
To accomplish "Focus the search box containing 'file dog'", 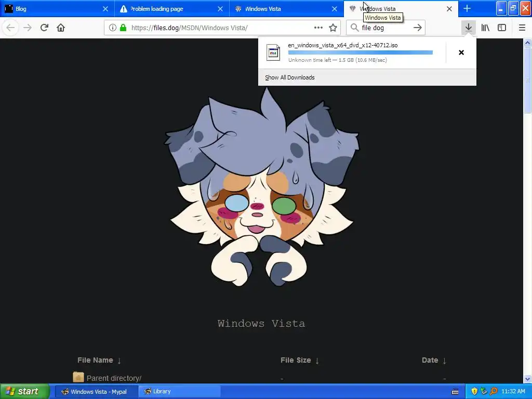I will 385,28.
